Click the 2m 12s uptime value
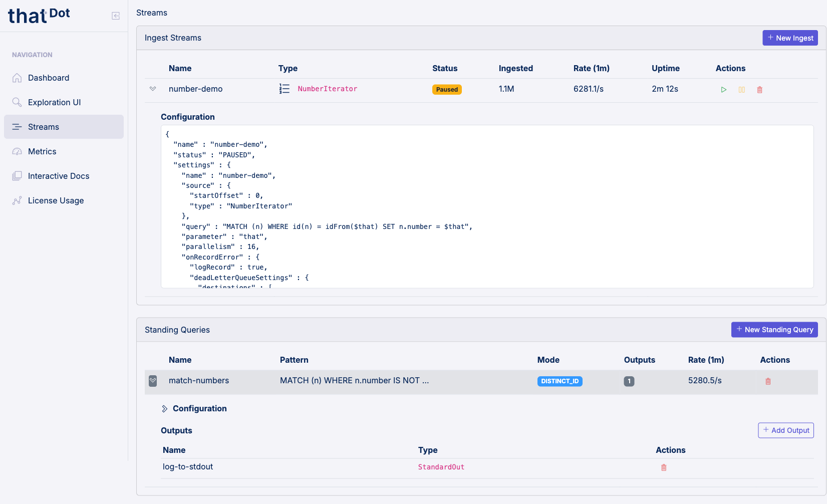The height and width of the screenshot is (504, 827). [665, 89]
